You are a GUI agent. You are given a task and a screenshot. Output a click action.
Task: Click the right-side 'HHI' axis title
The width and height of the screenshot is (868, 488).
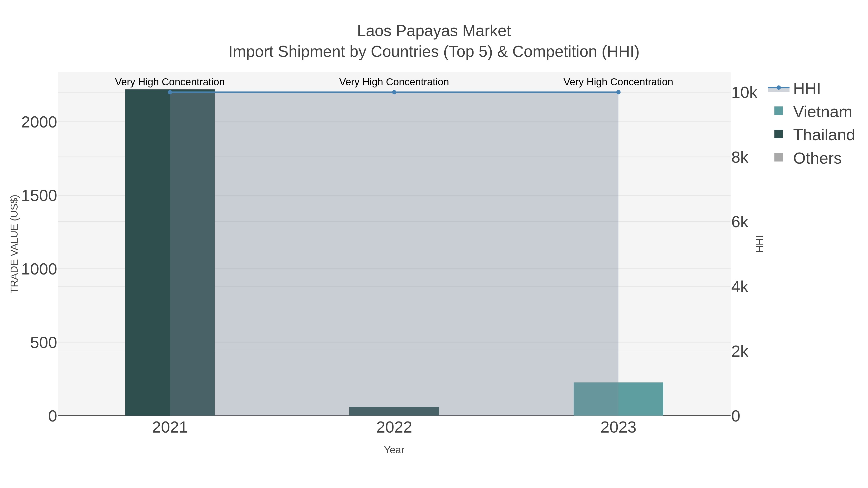[759, 244]
